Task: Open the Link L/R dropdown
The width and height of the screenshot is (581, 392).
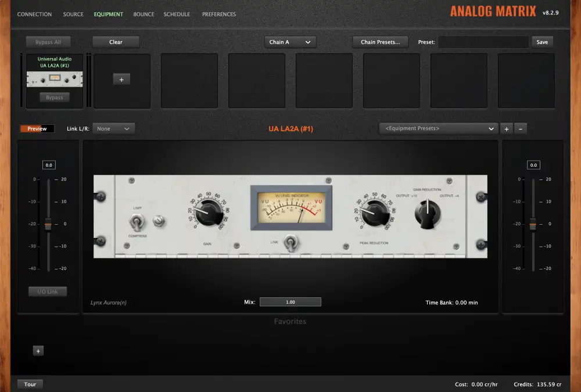Action: pyautogui.click(x=113, y=128)
